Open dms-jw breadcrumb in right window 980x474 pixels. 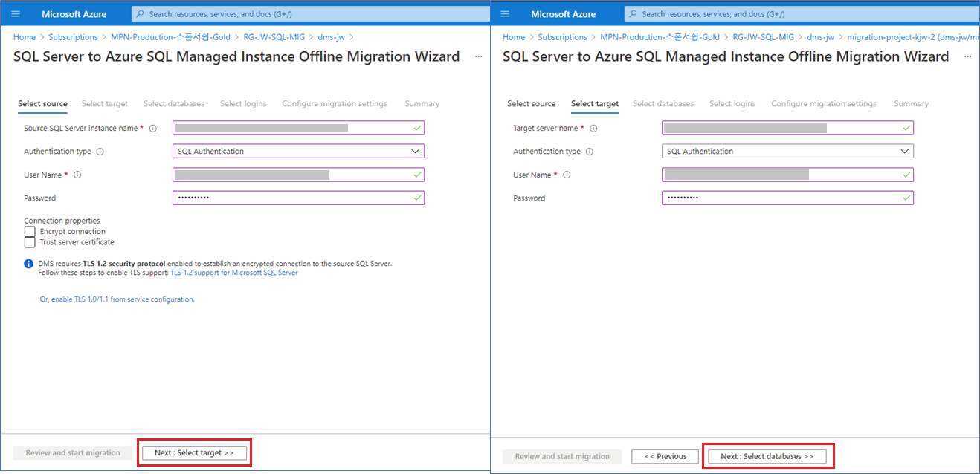(x=821, y=37)
